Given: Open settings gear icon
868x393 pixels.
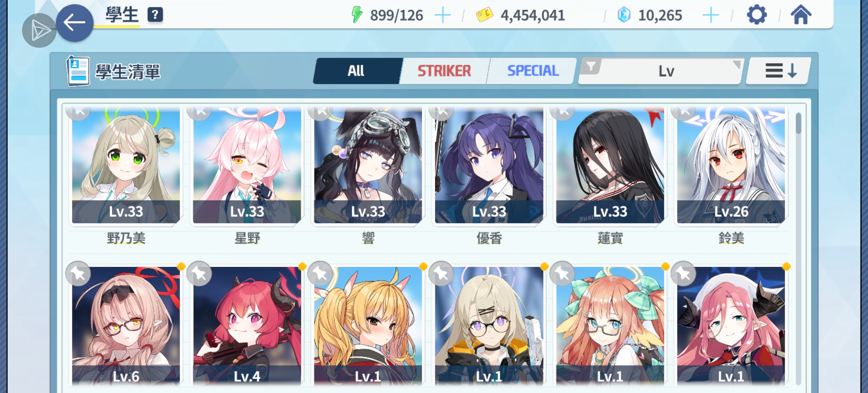Looking at the screenshot, I should (x=757, y=15).
